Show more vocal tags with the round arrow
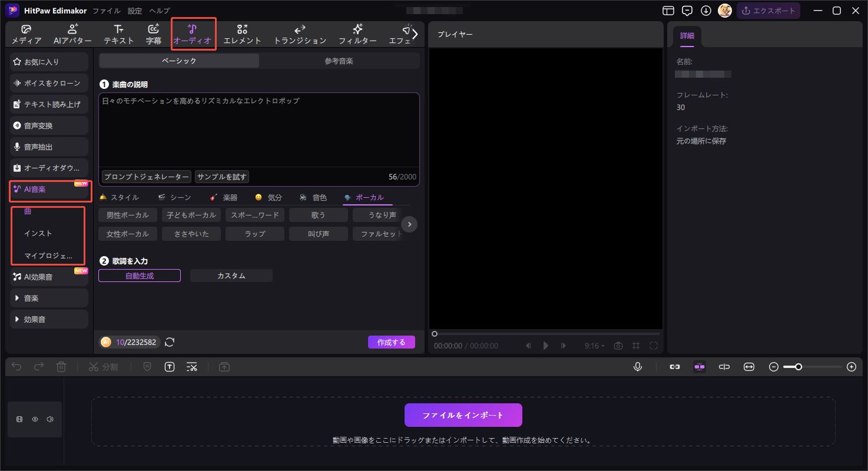The width and height of the screenshot is (868, 471). [409, 224]
